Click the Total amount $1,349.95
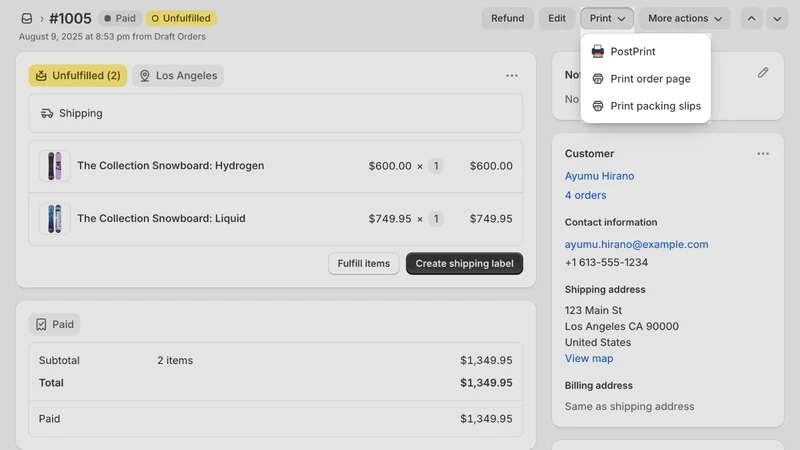The height and width of the screenshot is (450, 800). click(486, 383)
